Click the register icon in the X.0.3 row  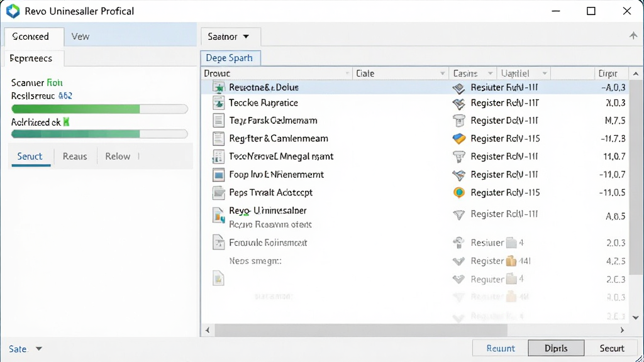(458, 104)
